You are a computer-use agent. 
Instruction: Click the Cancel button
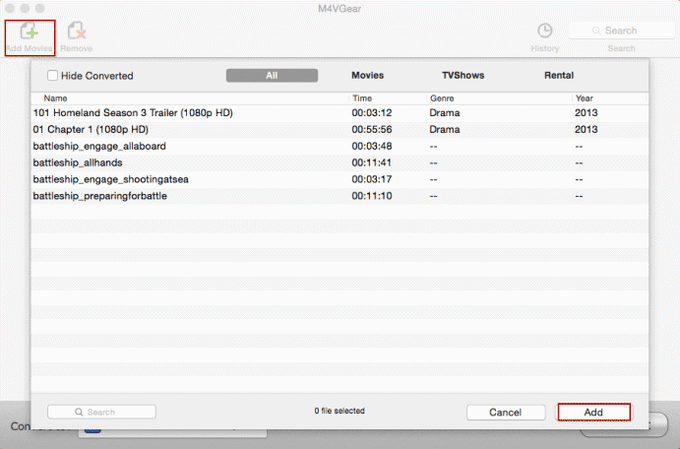pyautogui.click(x=506, y=412)
